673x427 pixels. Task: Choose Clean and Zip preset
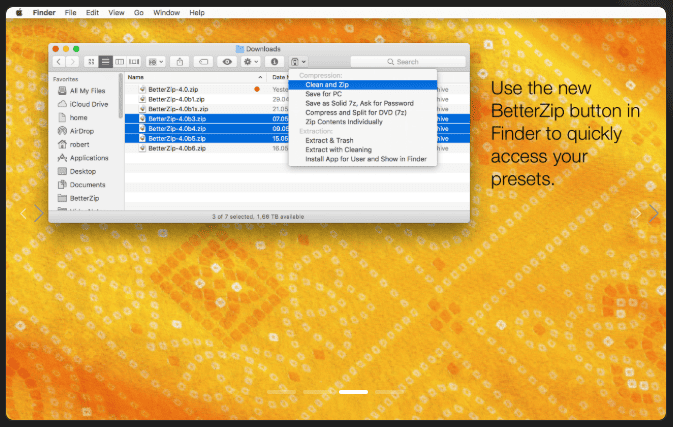click(x=363, y=85)
